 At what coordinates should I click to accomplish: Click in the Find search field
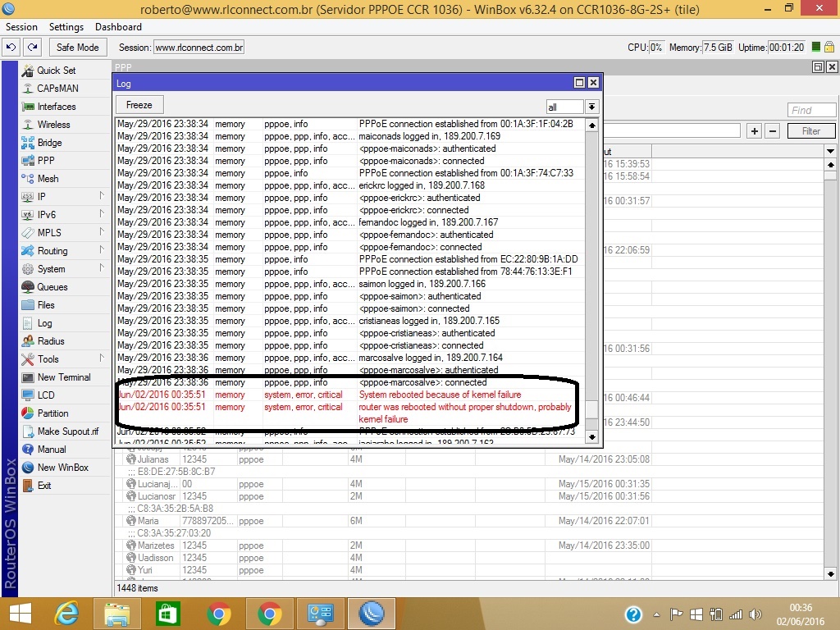click(811, 110)
